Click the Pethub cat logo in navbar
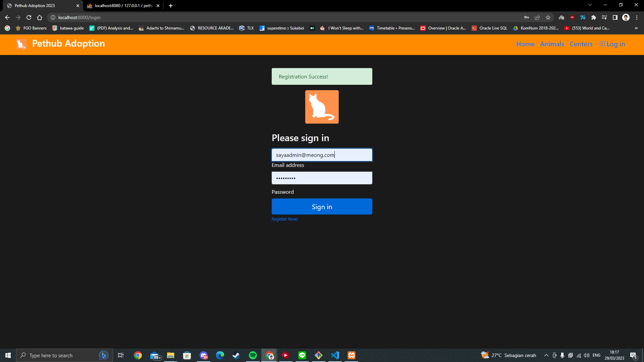This screenshot has width=644, height=362. [x=21, y=44]
